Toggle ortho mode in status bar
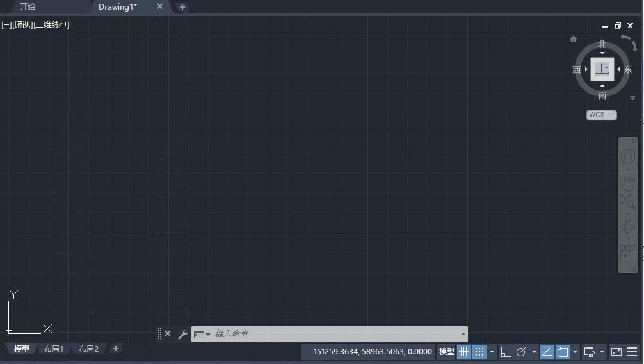 [x=506, y=352]
